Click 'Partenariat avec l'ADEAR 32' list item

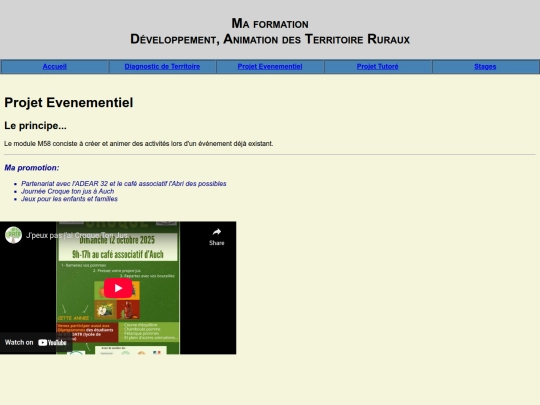(x=124, y=184)
